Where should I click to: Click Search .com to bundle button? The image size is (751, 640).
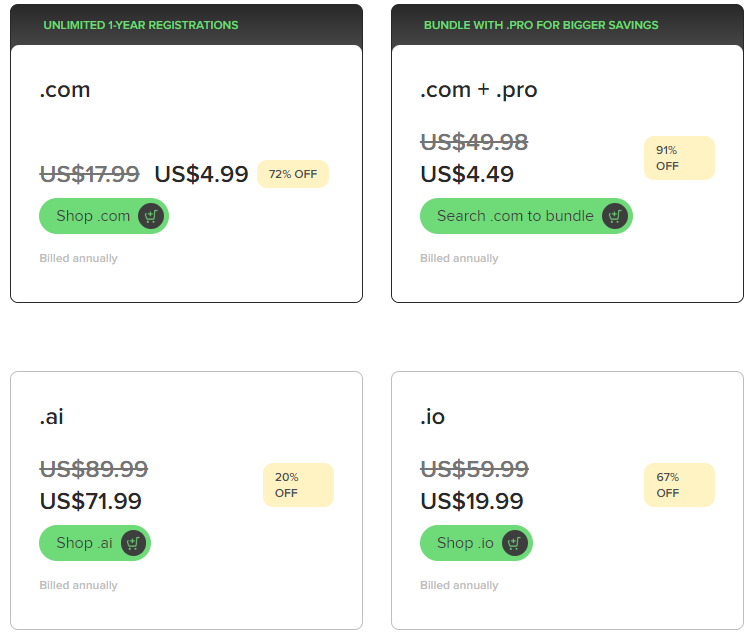point(526,216)
